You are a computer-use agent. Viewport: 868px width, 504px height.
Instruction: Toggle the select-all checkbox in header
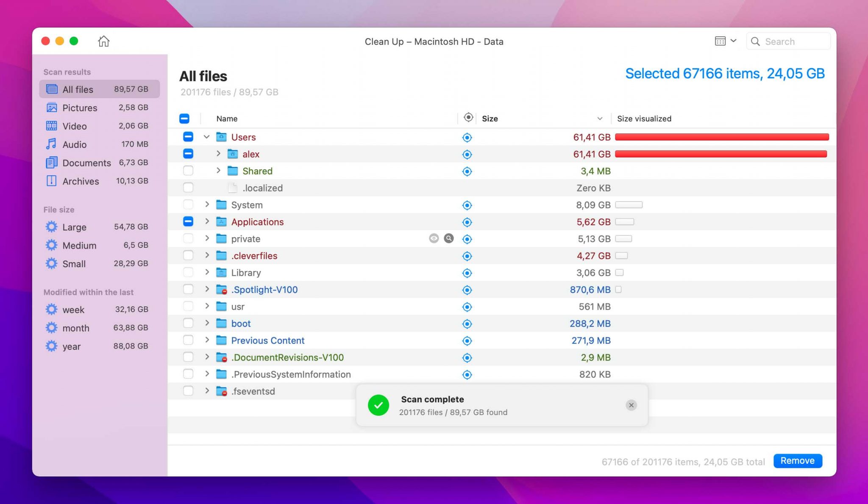point(184,119)
